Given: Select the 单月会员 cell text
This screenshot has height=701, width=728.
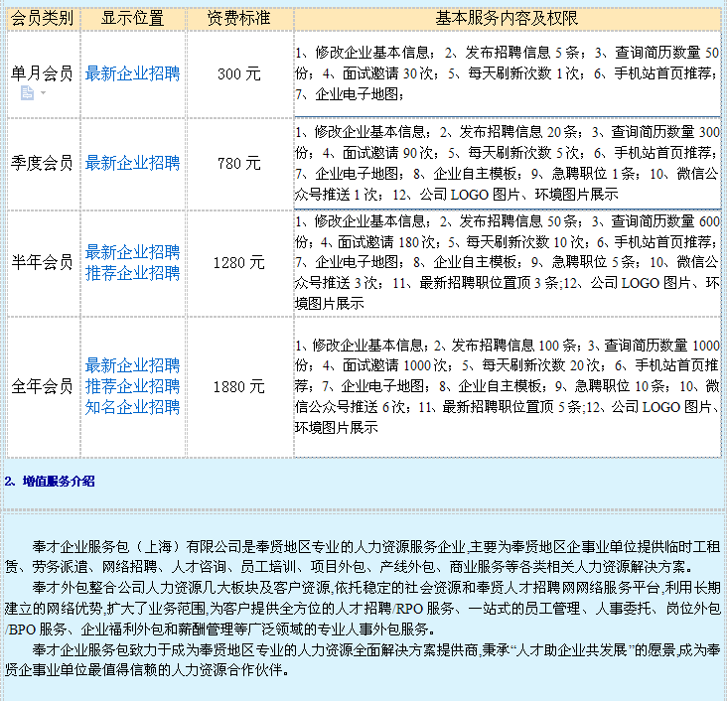Looking at the screenshot, I should point(42,73).
